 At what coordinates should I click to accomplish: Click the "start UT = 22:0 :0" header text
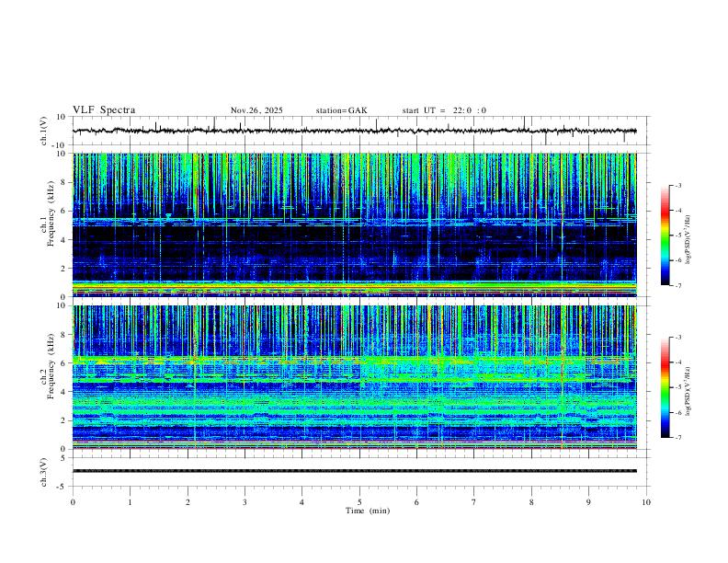pyautogui.click(x=444, y=110)
